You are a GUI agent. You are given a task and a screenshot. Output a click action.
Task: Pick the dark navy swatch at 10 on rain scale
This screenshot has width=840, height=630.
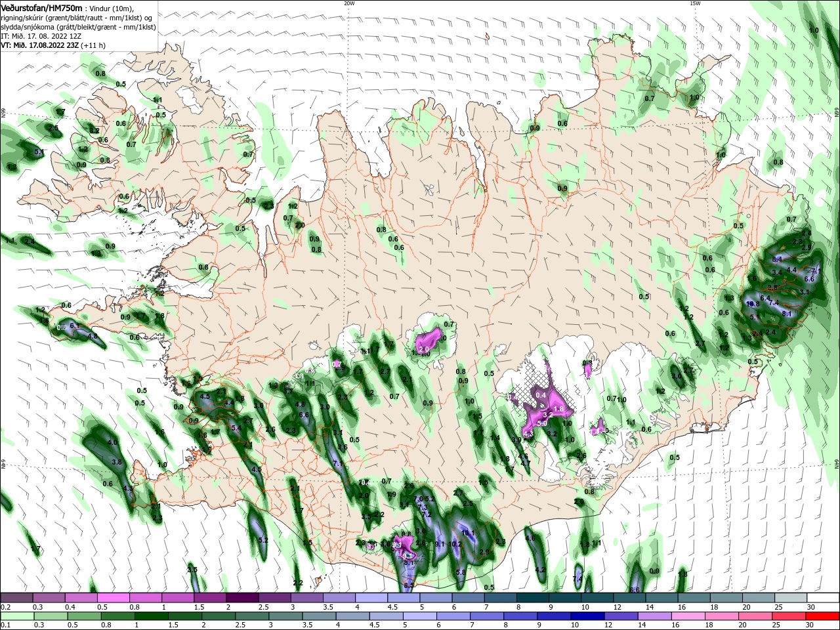tap(586, 616)
